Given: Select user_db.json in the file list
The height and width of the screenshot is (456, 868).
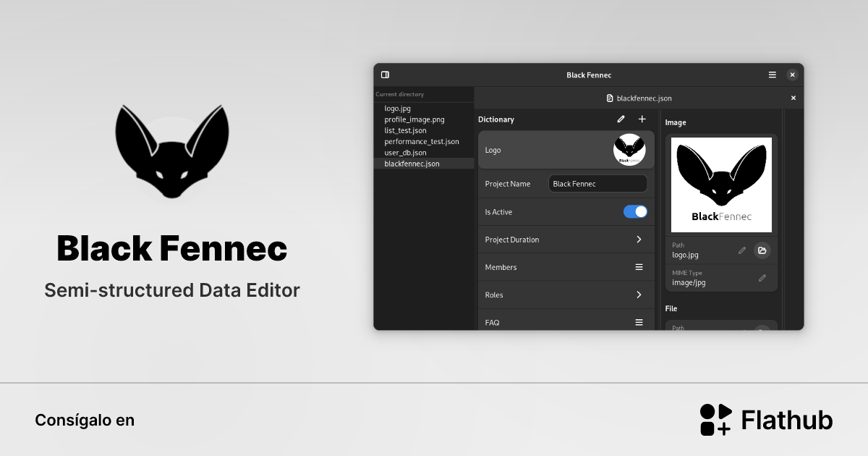Looking at the screenshot, I should coord(406,152).
